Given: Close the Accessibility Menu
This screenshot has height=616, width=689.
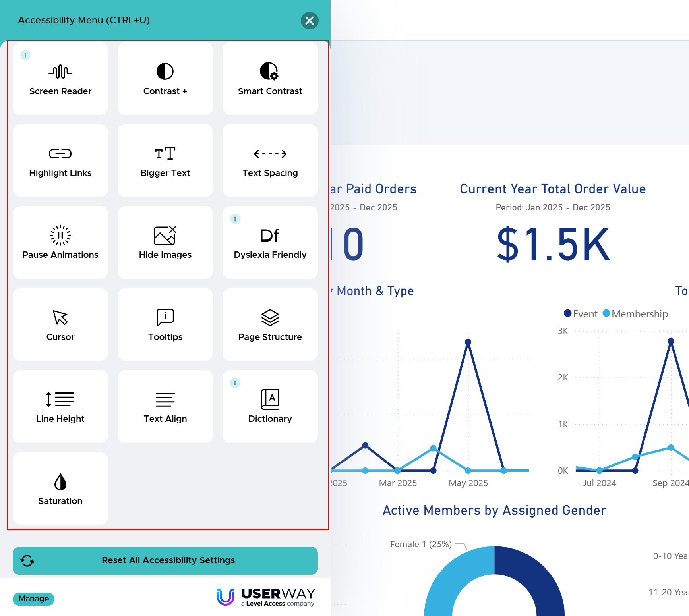Looking at the screenshot, I should (x=310, y=21).
